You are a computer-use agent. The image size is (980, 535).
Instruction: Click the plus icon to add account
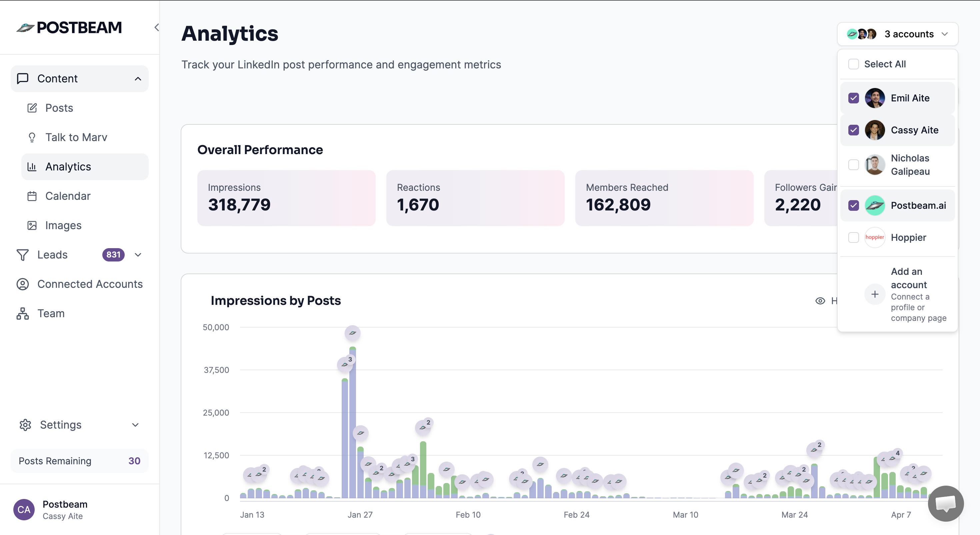pos(875,294)
